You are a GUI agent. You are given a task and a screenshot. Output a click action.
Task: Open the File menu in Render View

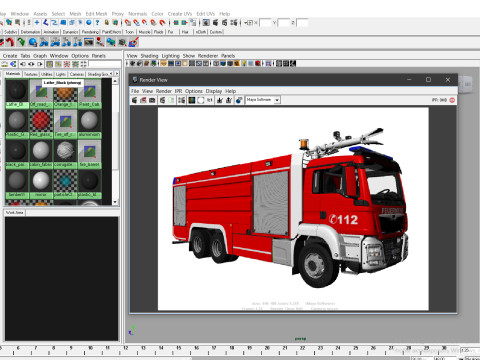(x=135, y=91)
